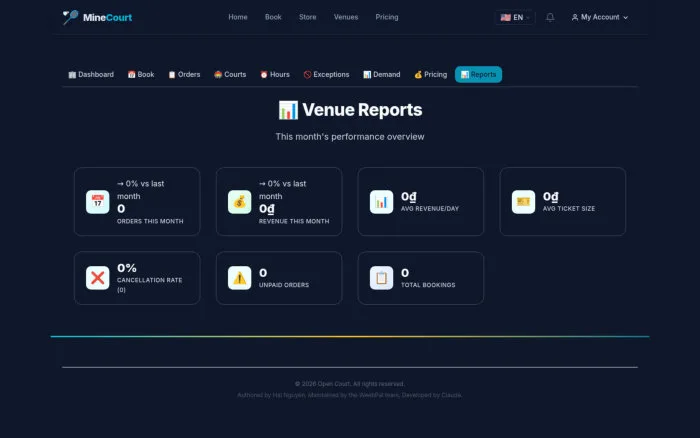Image resolution: width=700 pixels, height=438 pixels.
Task: Open the Courts tab
Action: click(230, 75)
